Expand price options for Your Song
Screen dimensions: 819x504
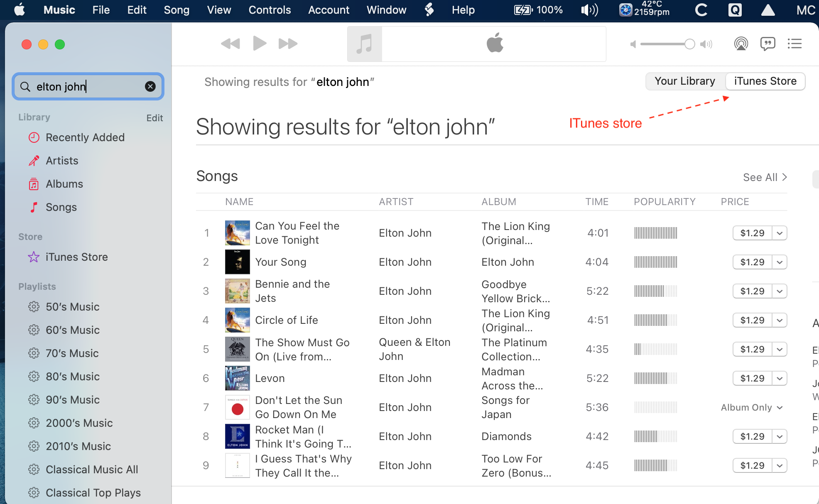[x=780, y=262]
